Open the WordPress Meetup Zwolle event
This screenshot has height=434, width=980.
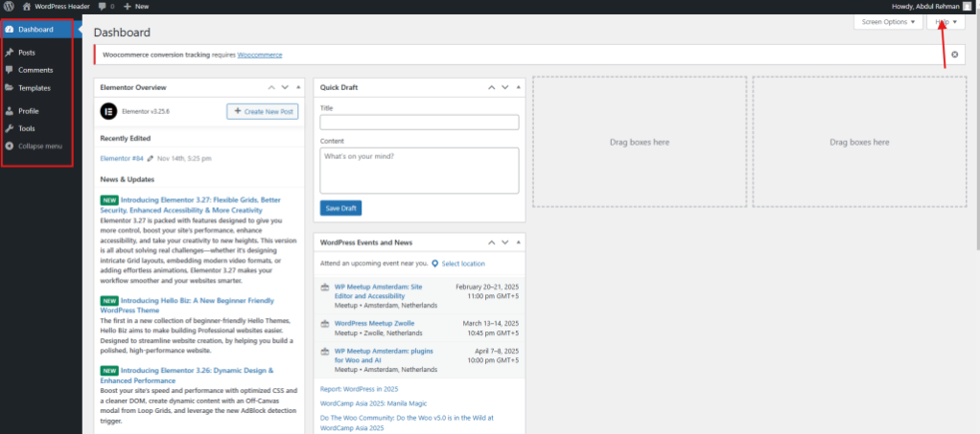click(x=374, y=324)
